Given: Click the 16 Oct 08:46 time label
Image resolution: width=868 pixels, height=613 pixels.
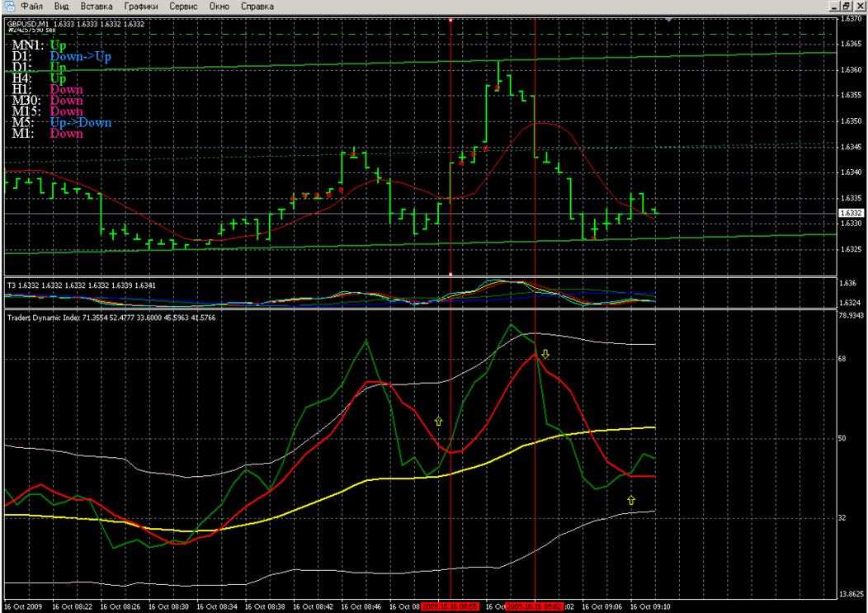Looking at the screenshot, I should [x=361, y=607].
